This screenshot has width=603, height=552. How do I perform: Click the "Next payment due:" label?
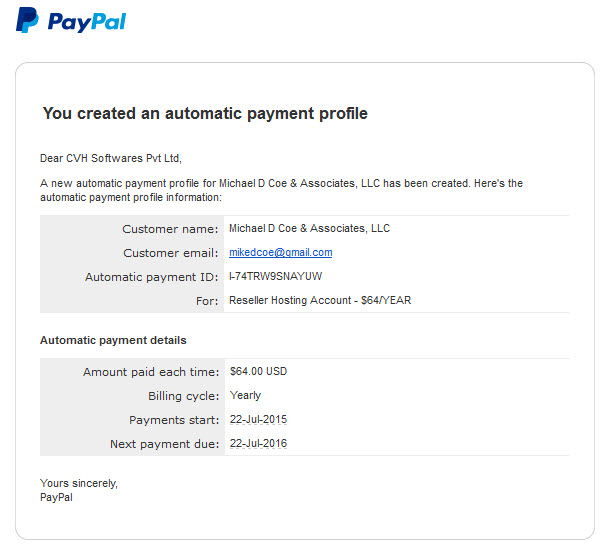(x=165, y=444)
